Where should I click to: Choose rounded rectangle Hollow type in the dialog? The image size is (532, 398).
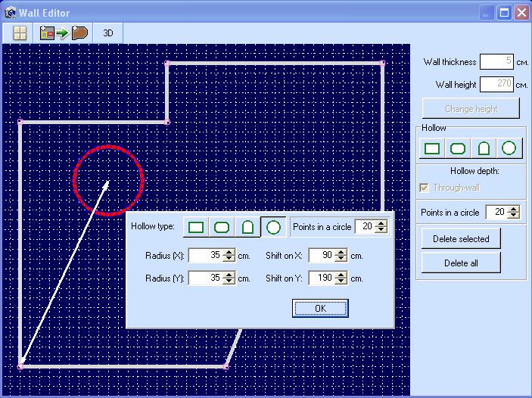[222, 227]
